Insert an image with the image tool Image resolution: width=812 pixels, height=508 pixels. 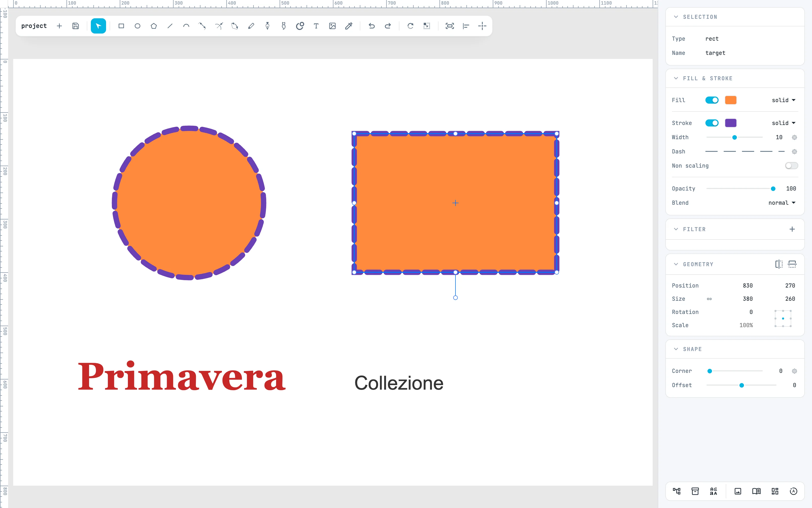tap(332, 26)
